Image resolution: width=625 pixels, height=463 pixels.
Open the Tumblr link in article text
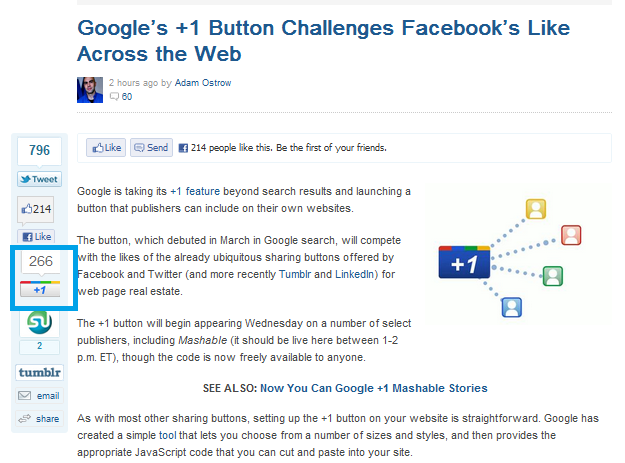point(295,274)
